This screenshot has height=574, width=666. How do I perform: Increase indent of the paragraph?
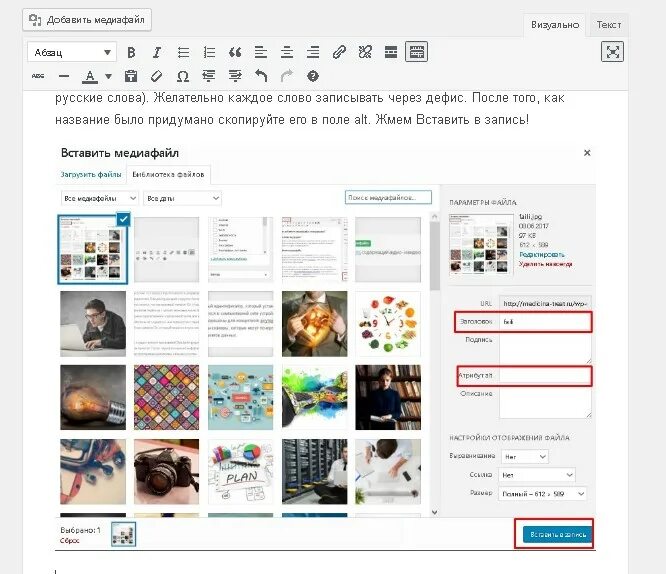point(235,76)
